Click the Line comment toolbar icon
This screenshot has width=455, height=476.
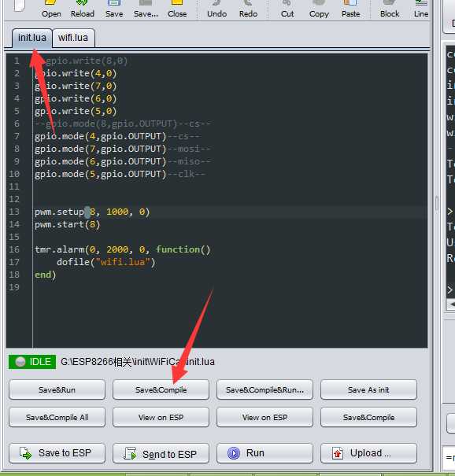(x=421, y=9)
